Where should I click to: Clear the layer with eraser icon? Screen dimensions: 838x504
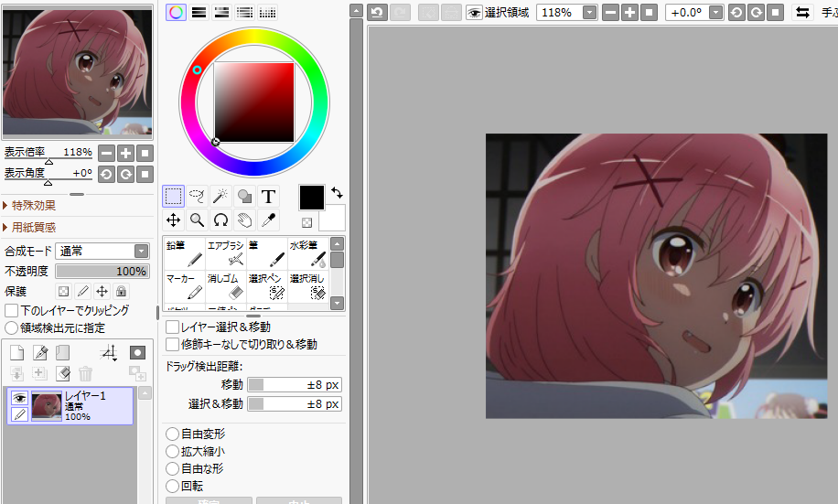[x=63, y=373]
